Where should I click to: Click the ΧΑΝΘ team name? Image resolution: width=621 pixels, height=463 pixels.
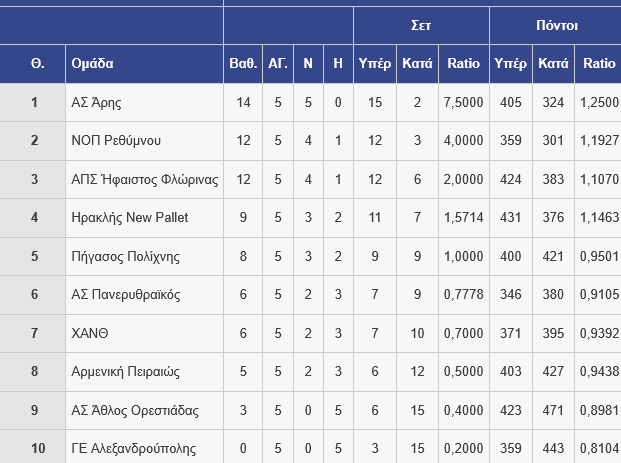coord(91,333)
